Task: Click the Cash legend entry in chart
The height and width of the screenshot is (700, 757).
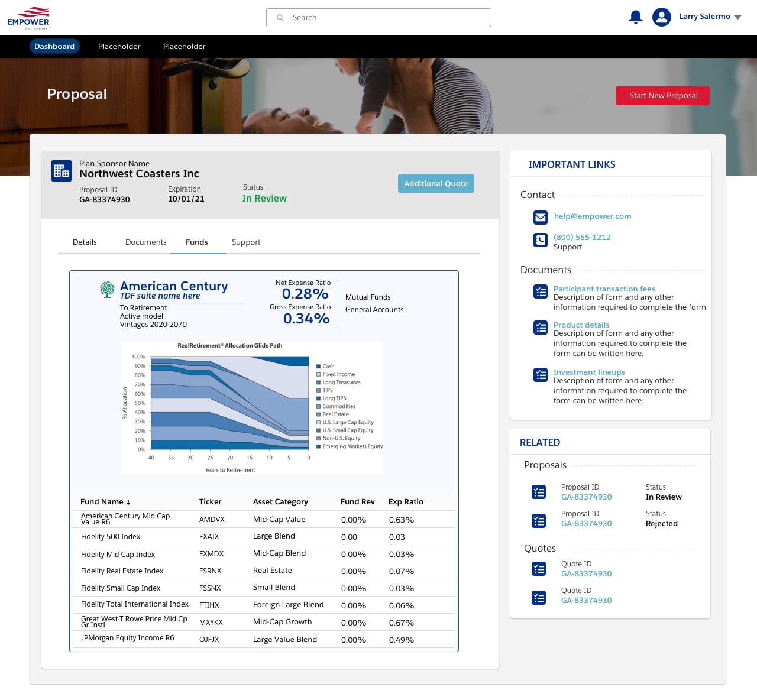Action: (x=325, y=367)
